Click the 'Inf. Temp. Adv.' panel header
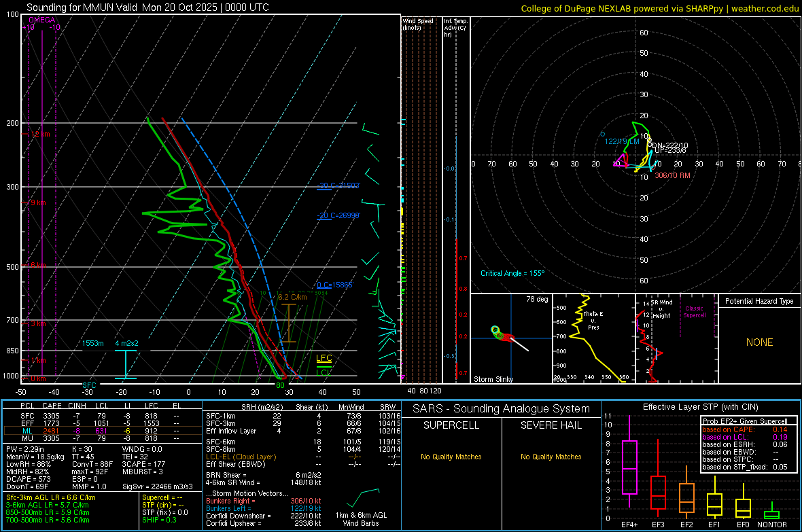The height and width of the screenshot is (532, 802). click(455, 28)
